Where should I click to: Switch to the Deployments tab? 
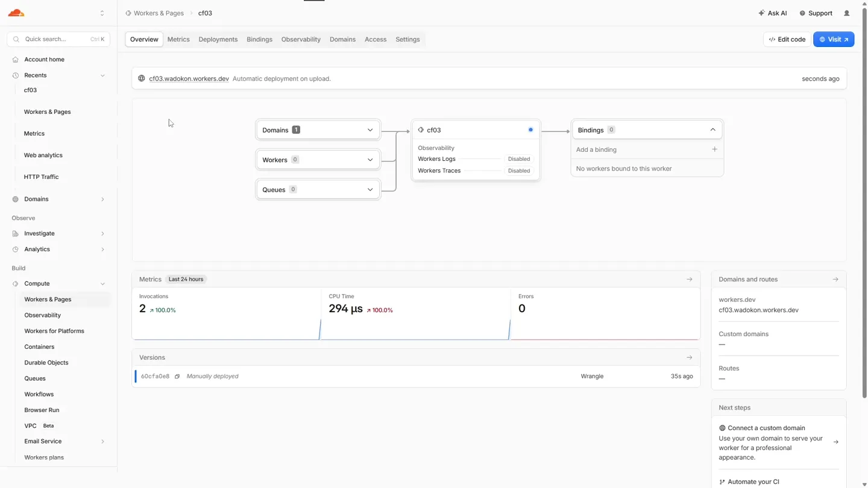[x=218, y=40]
